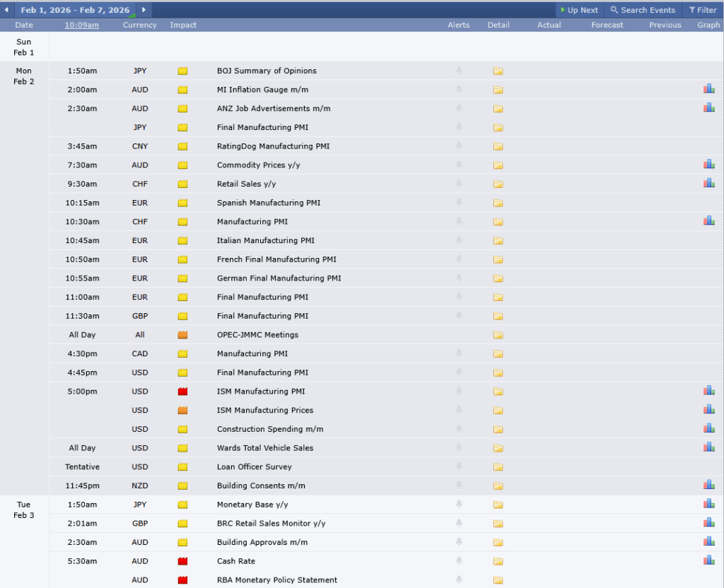Open graph for ISM Manufacturing PMI
This screenshot has width=724, height=588.
click(x=708, y=391)
